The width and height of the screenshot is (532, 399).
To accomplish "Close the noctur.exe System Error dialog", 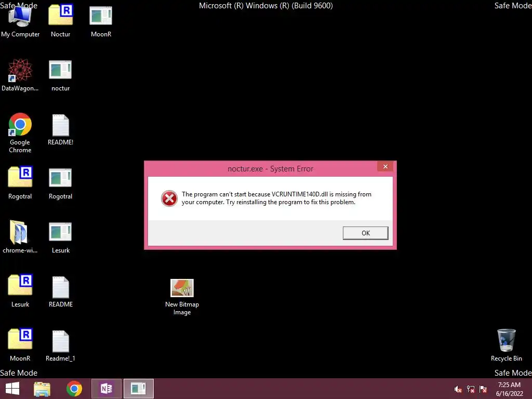I will point(385,166).
